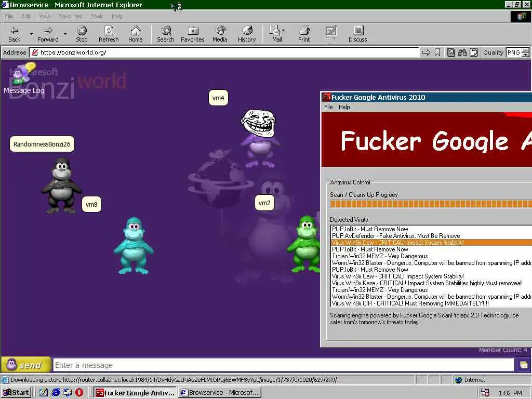The width and height of the screenshot is (532, 399).
Task: Launch Internet Explorer from quick launch
Action: pyautogui.click(x=56, y=393)
